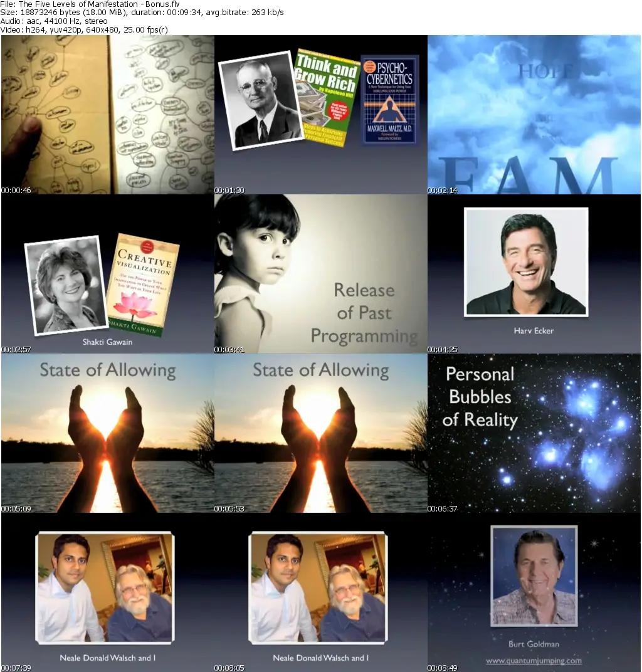Click the 00:03:41 timestamp
Image resolution: width=642 pixels, height=672 pixels.
(229, 350)
